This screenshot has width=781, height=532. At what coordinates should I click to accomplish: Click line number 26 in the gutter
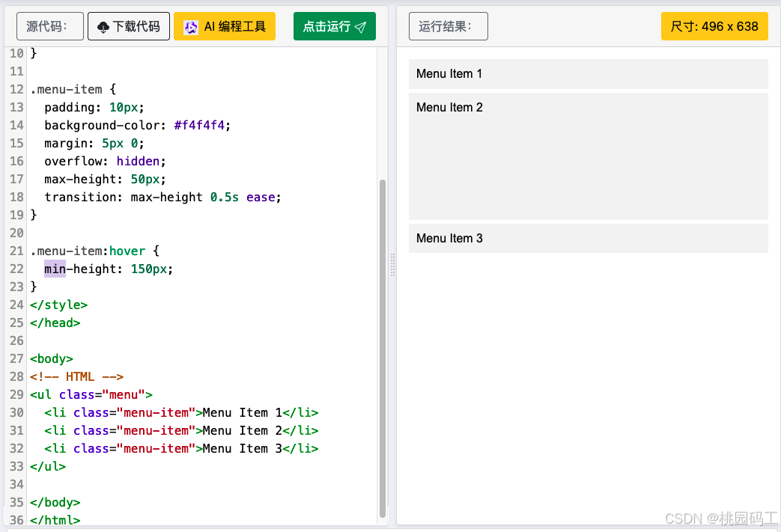click(x=16, y=341)
